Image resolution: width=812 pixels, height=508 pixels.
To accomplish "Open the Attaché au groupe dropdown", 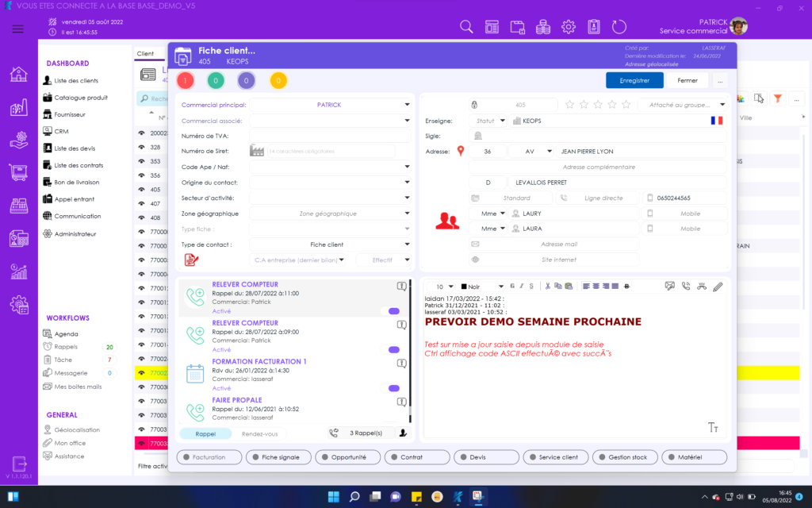I will pyautogui.click(x=683, y=105).
